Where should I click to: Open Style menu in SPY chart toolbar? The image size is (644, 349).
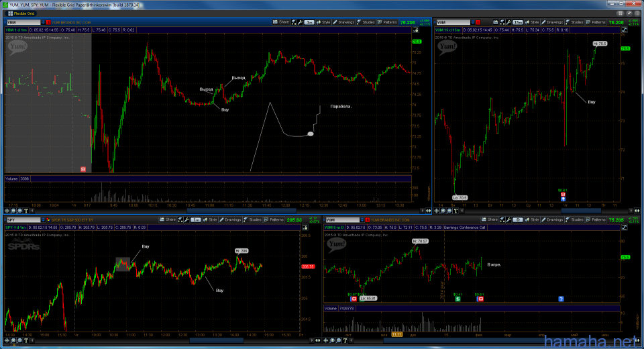click(210, 219)
